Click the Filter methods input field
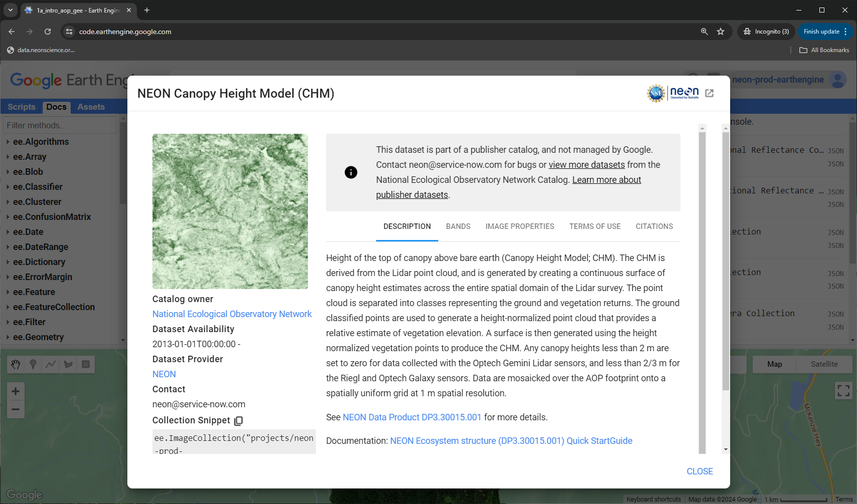Viewport: 857px width, 504px height. tap(60, 125)
